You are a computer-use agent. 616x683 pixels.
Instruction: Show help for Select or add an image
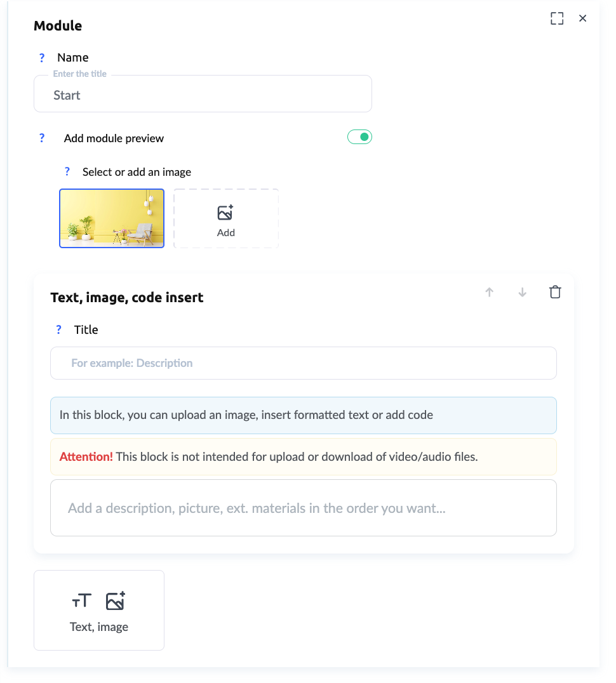pyautogui.click(x=67, y=172)
